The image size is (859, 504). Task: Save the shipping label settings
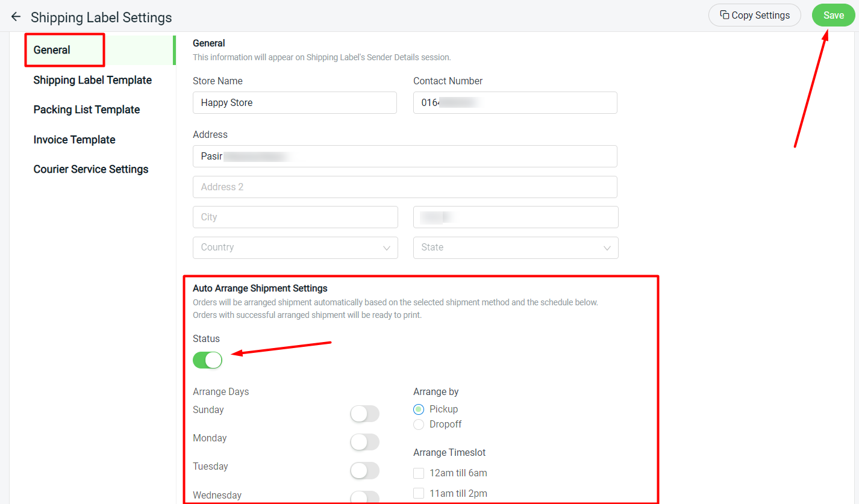[x=833, y=16]
